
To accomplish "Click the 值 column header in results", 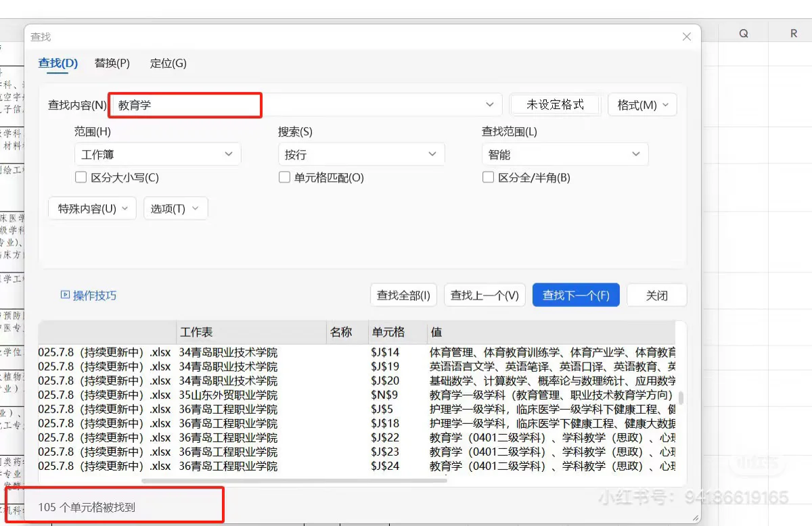I will click(x=552, y=332).
